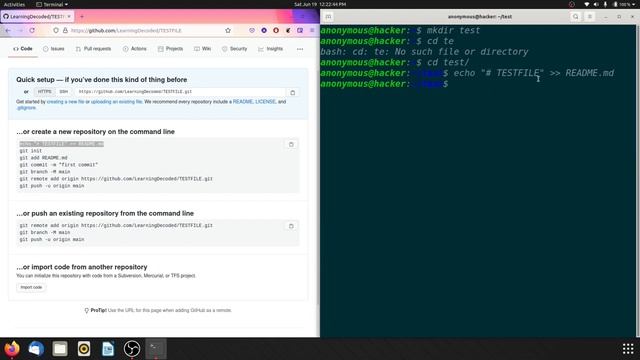Click the Pocket save icon in toolbar

[x=252, y=31]
